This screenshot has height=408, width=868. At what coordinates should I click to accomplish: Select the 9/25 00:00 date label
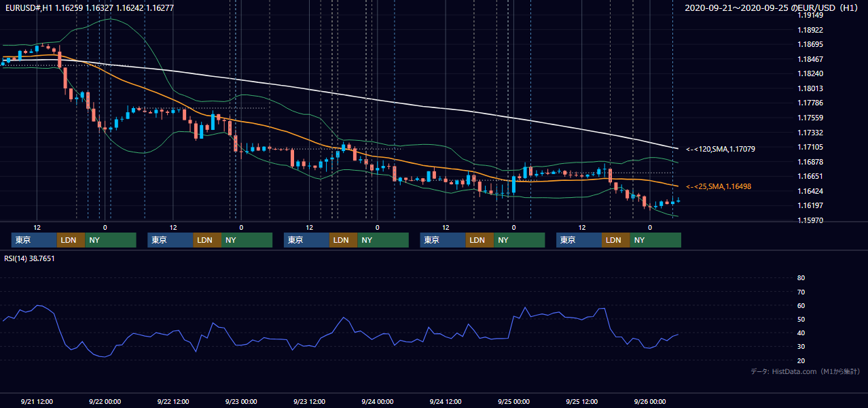click(514, 401)
